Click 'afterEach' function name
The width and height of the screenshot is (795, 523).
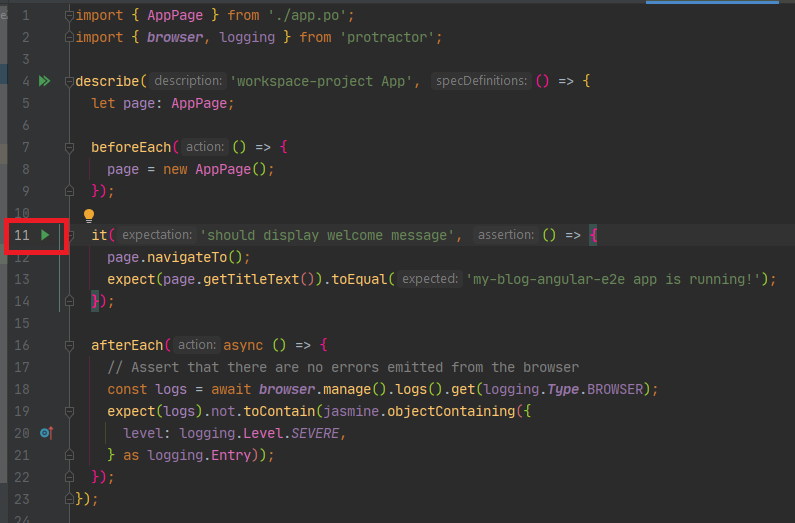127,345
